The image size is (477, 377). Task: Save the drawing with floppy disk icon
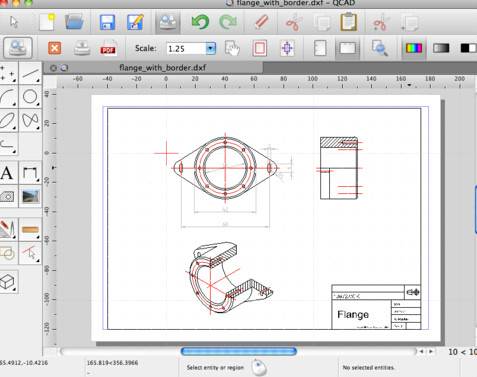107,22
